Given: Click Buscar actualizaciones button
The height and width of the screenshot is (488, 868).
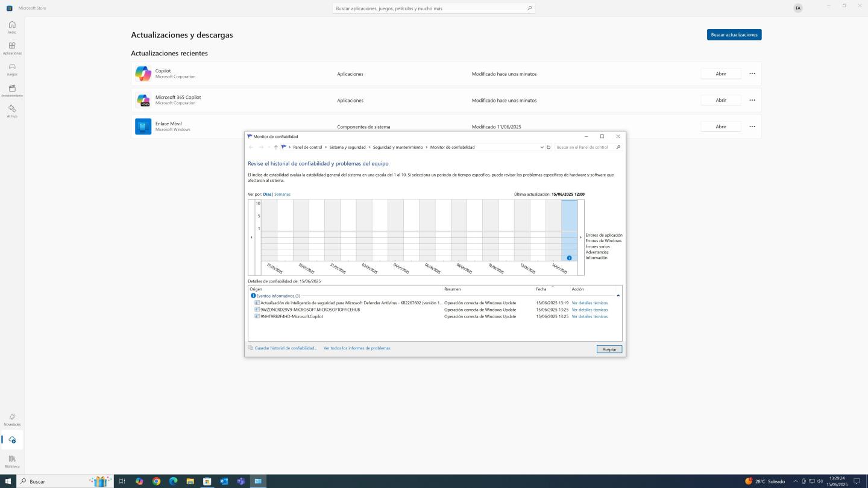Looking at the screenshot, I should (x=734, y=34).
